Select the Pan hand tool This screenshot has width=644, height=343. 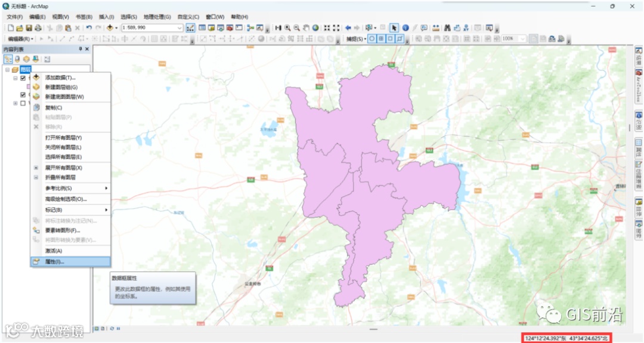(x=306, y=28)
